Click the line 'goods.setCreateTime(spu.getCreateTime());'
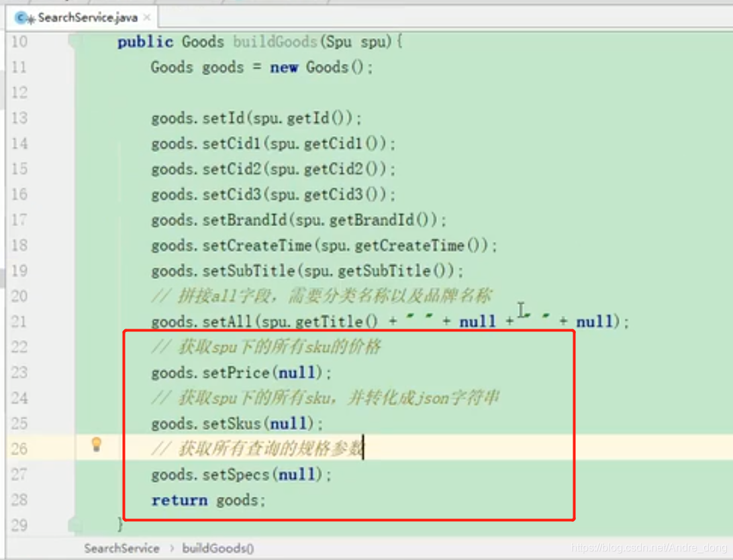 pyautogui.click(x=324, y=245)
